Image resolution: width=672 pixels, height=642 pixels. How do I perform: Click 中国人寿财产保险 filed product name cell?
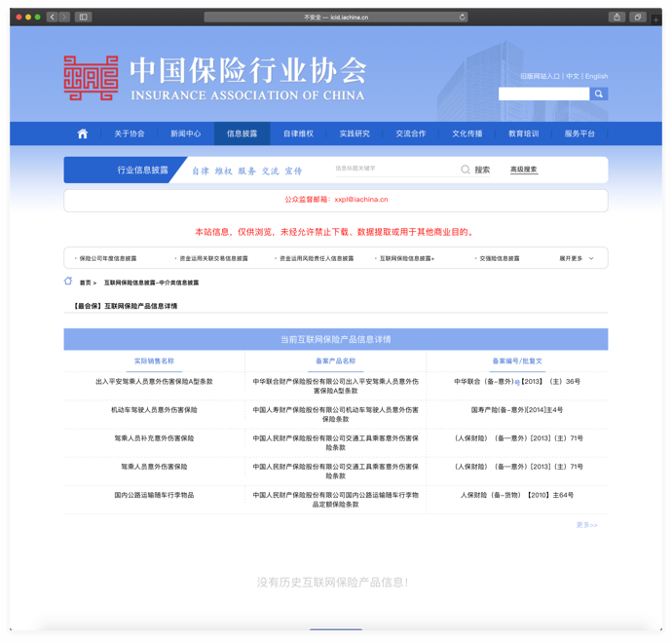pos(336,414)
